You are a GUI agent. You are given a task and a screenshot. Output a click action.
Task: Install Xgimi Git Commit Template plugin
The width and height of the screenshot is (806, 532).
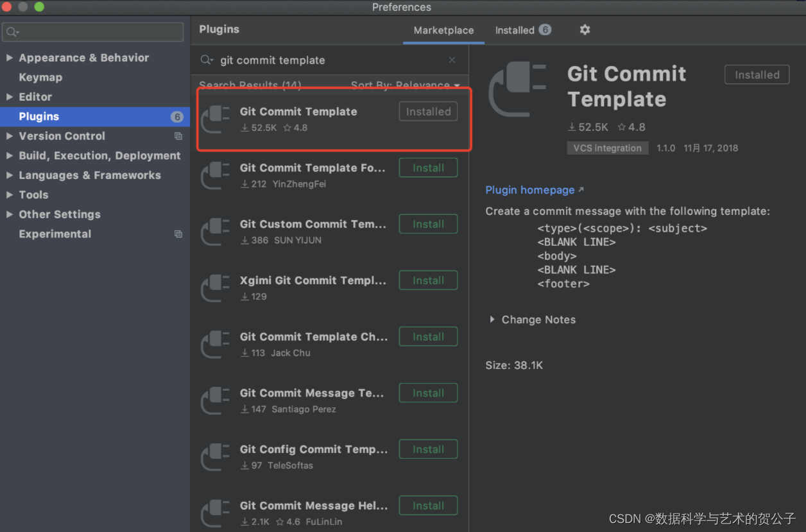pyautogui.click(x=428, y=280)
